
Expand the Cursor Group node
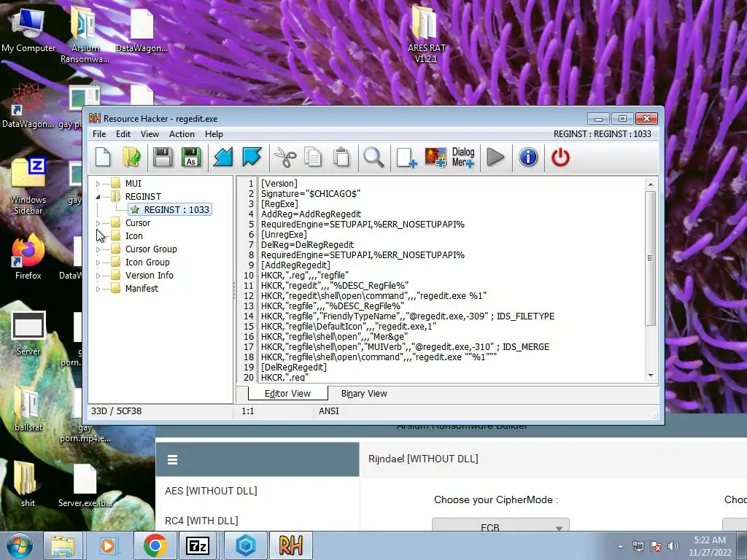click(98, 249)
